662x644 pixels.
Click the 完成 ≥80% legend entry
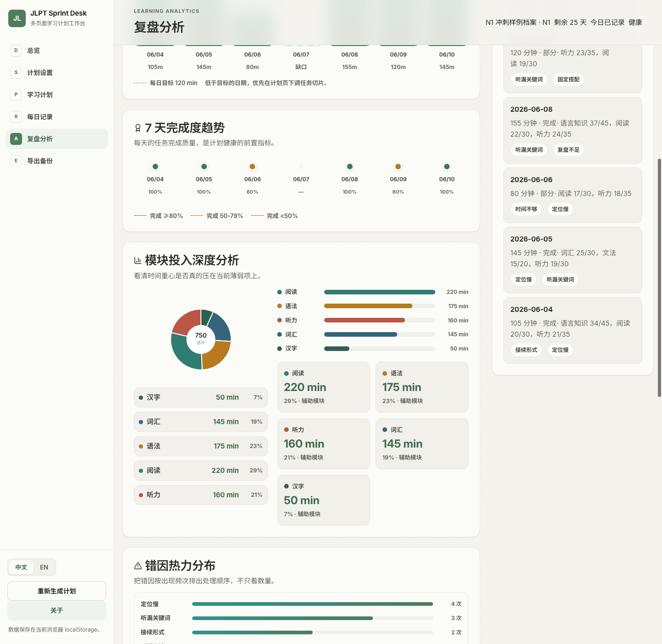[158, 216]
